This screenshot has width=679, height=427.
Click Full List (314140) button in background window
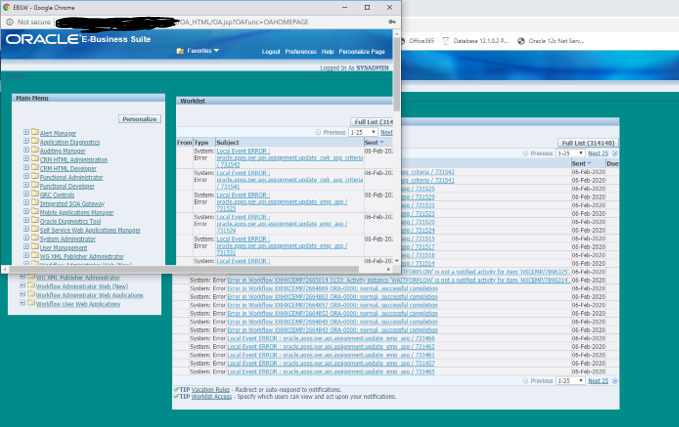588,143
